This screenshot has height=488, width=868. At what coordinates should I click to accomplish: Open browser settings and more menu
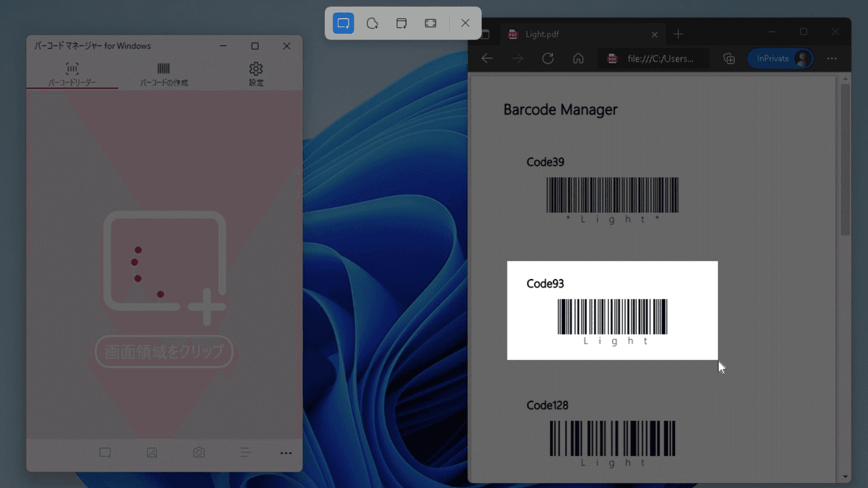(832, 58)
